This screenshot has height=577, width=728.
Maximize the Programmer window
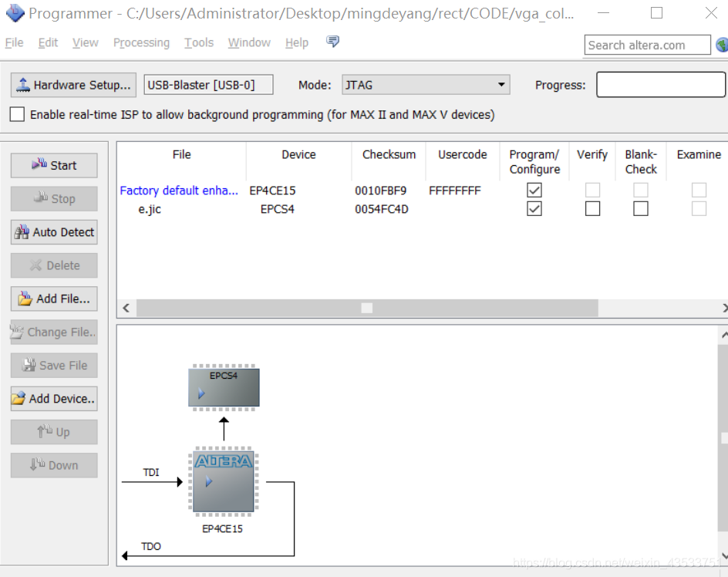coord(656,12)
